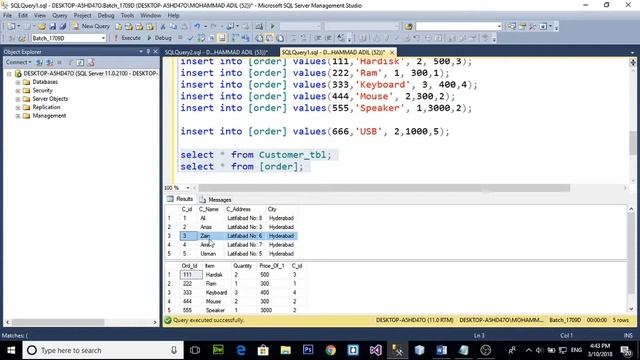Toggle pin on Object Explorer panel
This screenshot has width=640, height=360.
click(x=148, y=51)
